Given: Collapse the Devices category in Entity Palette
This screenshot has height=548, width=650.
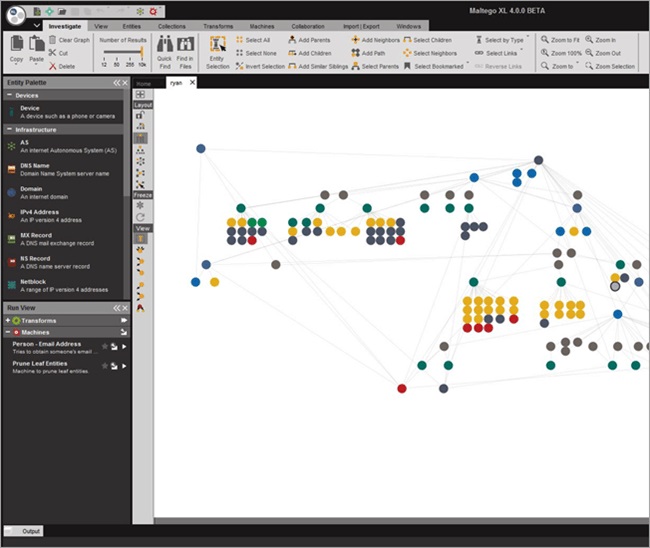Looking at the screenshot, I should coord(9,95).
